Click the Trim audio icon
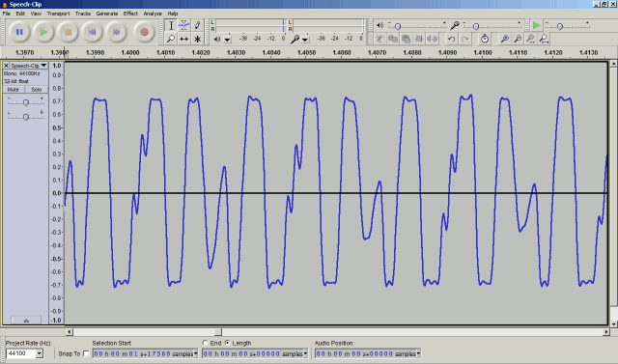The width and height of the screenshot is (618, 364). 419,39
